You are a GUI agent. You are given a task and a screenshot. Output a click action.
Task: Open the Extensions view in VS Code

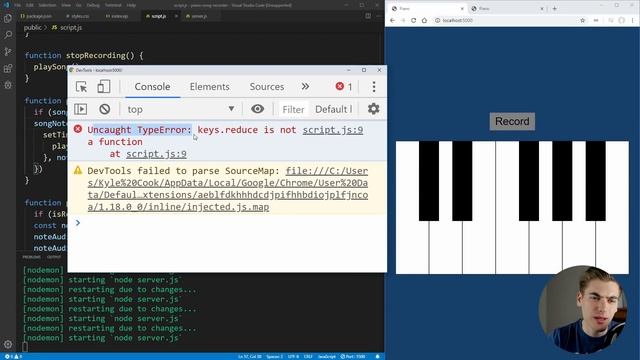point(8,68)
